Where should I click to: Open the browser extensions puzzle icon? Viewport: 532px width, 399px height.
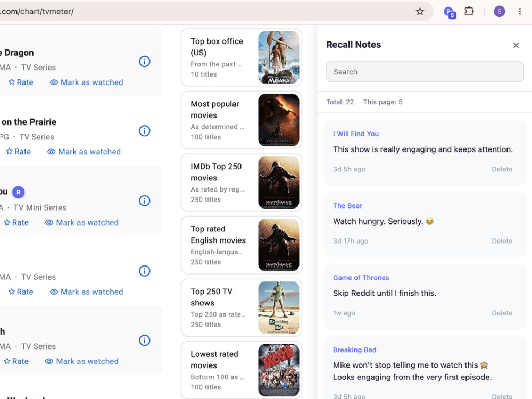[469, 11]
